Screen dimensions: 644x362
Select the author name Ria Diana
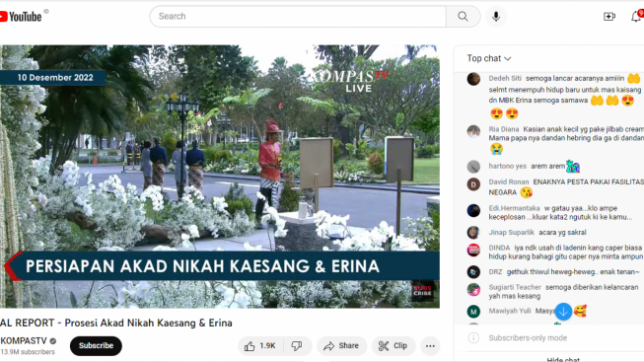tap(504, 129)
